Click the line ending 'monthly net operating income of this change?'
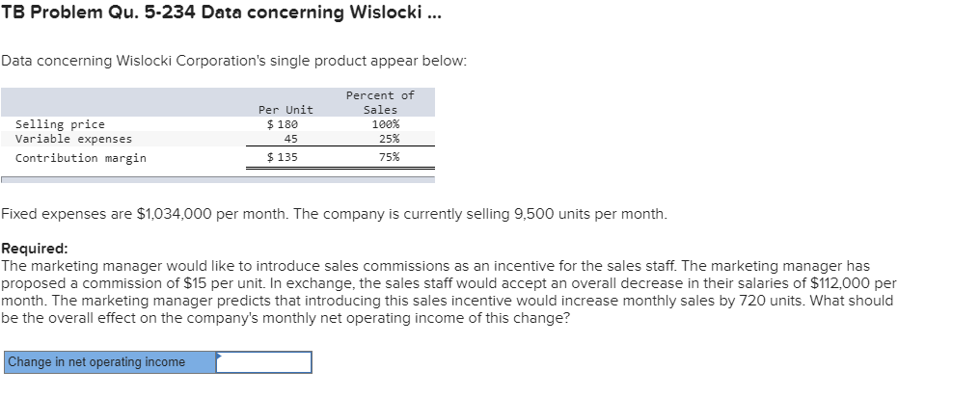The width and height of the screenshot is (980, 397). click(286, 319)
